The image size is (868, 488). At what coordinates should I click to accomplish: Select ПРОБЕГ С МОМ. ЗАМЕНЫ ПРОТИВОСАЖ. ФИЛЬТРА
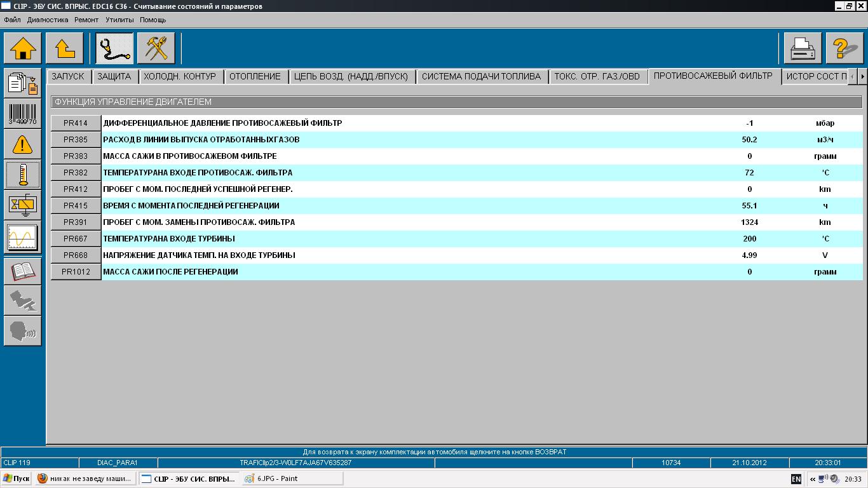199,222
